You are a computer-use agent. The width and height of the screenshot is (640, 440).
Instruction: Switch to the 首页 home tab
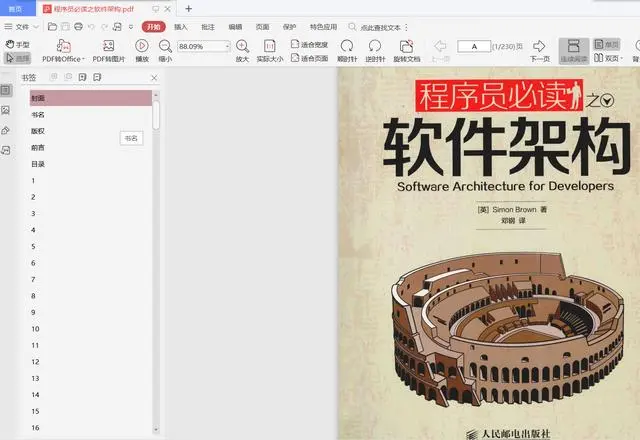pos(16,9)
